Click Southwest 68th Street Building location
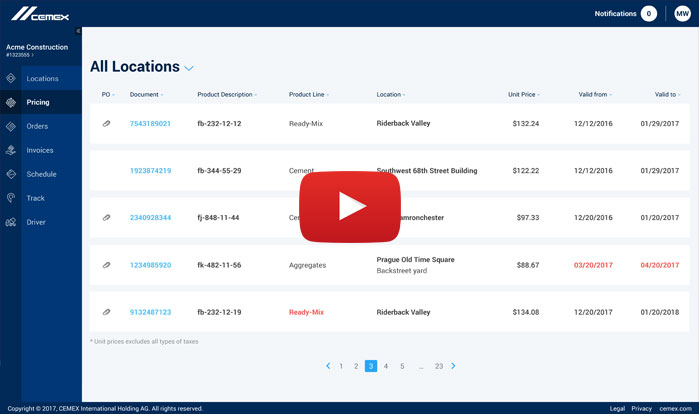The height and width of the screenshot is (414, 699). coord(427,171)
